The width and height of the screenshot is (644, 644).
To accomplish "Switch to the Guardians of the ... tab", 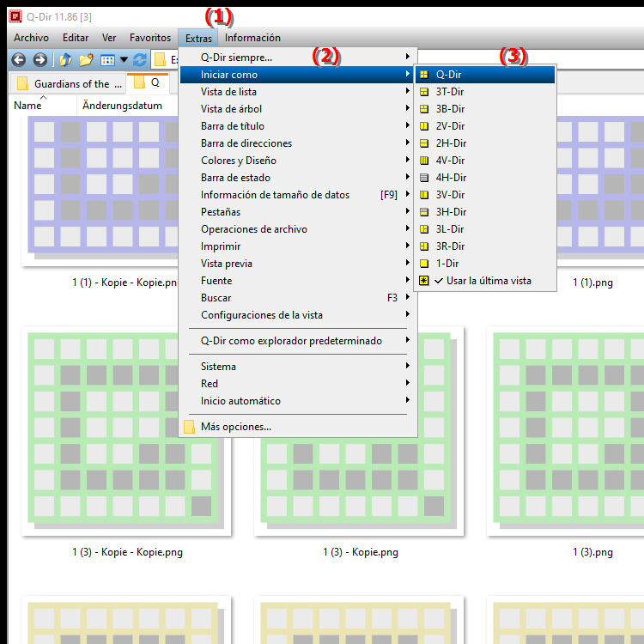I will [68, 84].
